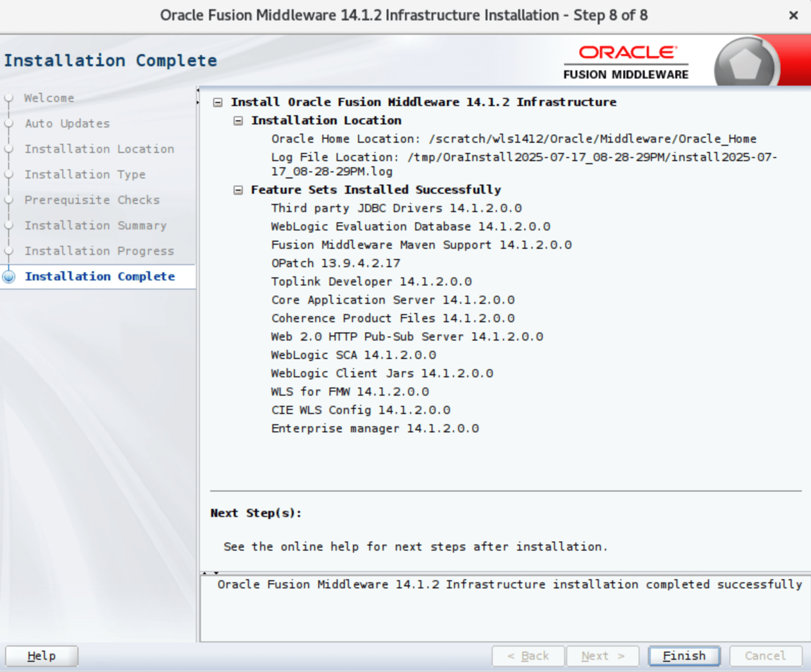
Task: Select WebLogic Evaluation Database 14.1.2.0.0
Action: click(411, 227)
